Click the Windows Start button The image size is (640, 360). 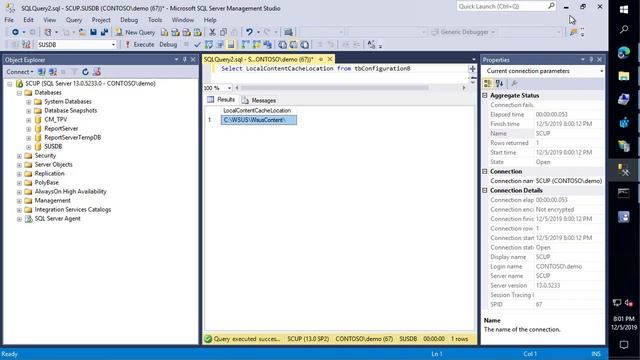pos(624,9)
